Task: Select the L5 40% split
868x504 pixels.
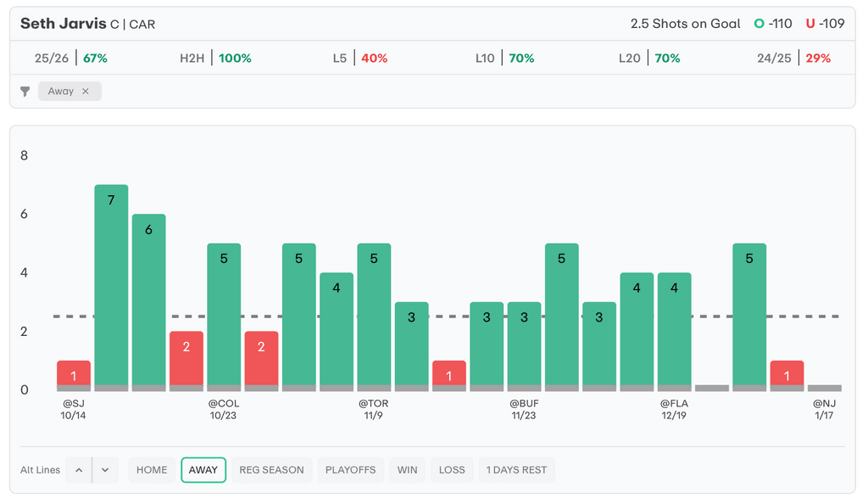Action: click(x=359, y=59)
